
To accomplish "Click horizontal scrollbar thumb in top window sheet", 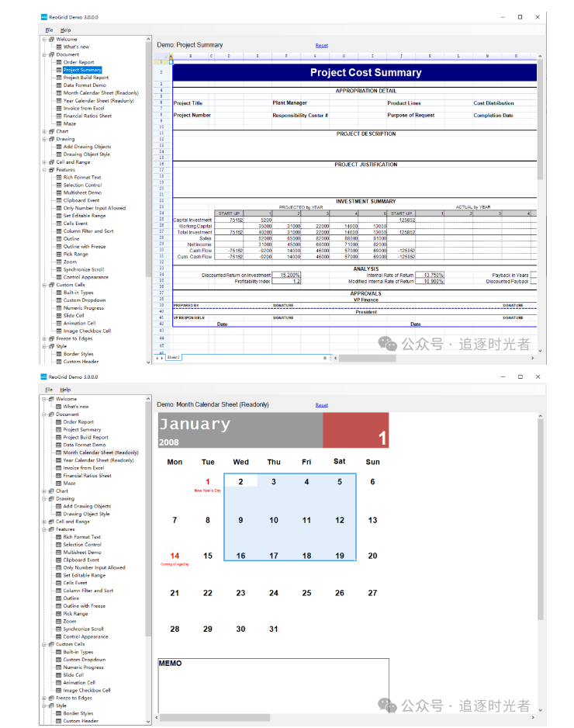I will (368, 358).
